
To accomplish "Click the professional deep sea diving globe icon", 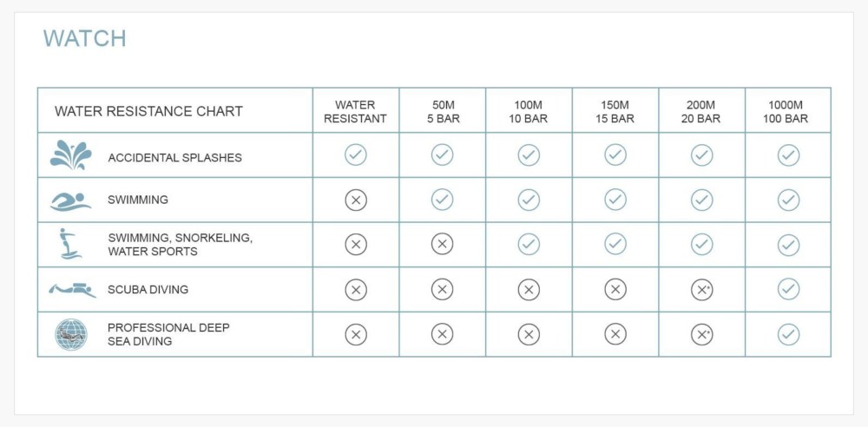I will (70, 334).
